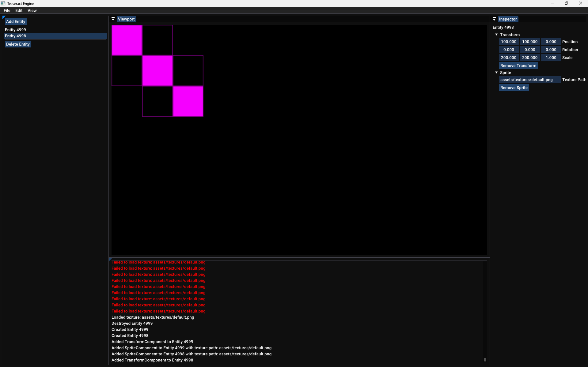Click the console log scrollbar thumb

click(x=485, y=360)
